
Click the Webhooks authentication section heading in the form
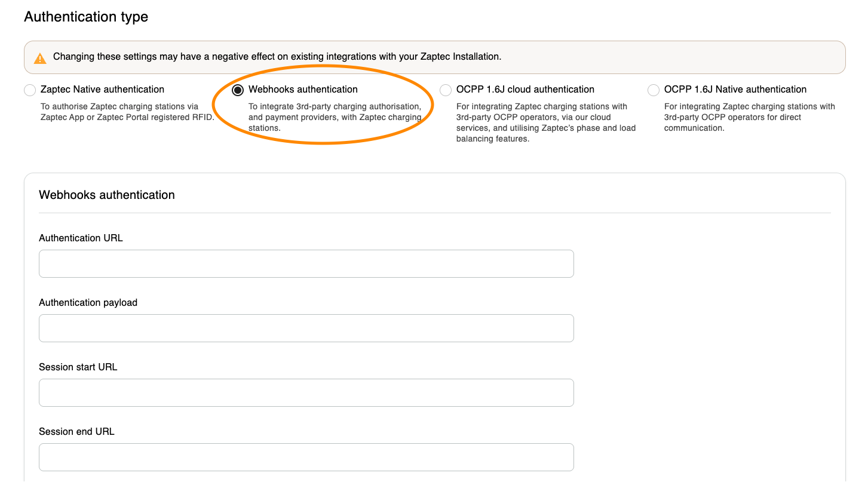(x=107, y=195)
